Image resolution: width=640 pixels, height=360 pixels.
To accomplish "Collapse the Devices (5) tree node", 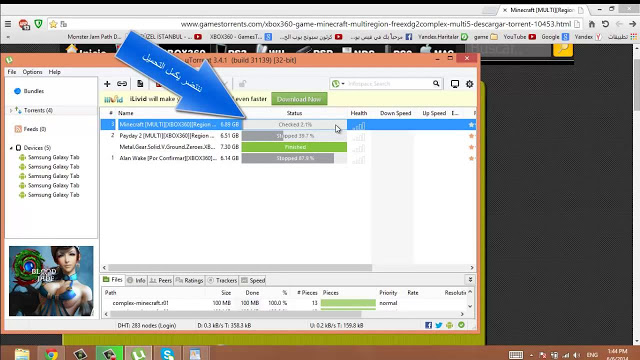I will 11,148.
